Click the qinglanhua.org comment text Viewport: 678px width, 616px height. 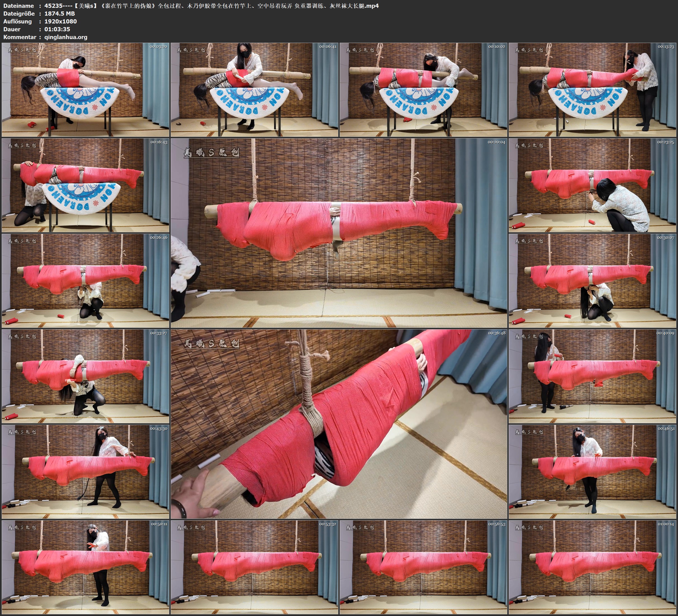(x=66, y=37)
